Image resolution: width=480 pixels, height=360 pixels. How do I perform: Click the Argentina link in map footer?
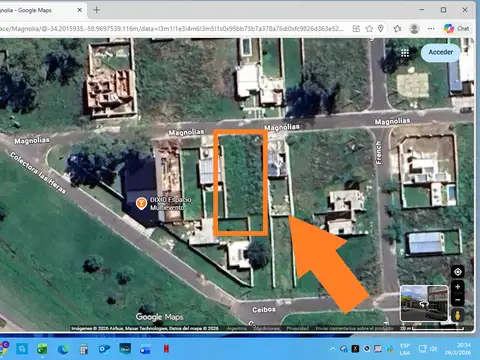point(237,328)
